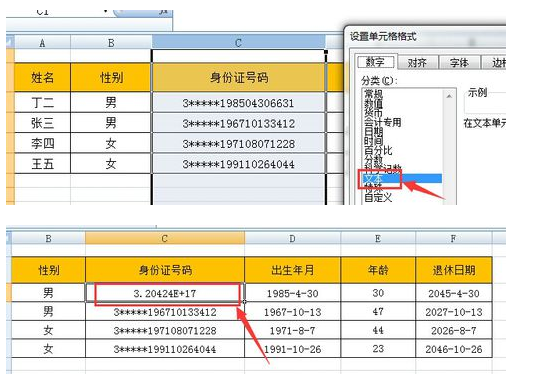Select the retirement date cell 2027-10-13
The width and height of the screenshot is (534, 374).
[x=454, y=312]
